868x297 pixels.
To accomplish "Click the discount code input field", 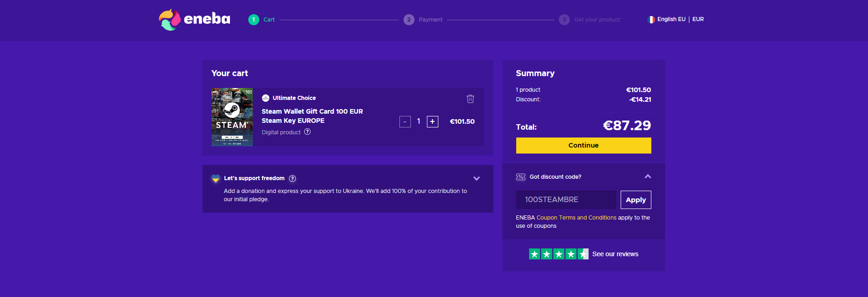I will click(x=566, y=200).
